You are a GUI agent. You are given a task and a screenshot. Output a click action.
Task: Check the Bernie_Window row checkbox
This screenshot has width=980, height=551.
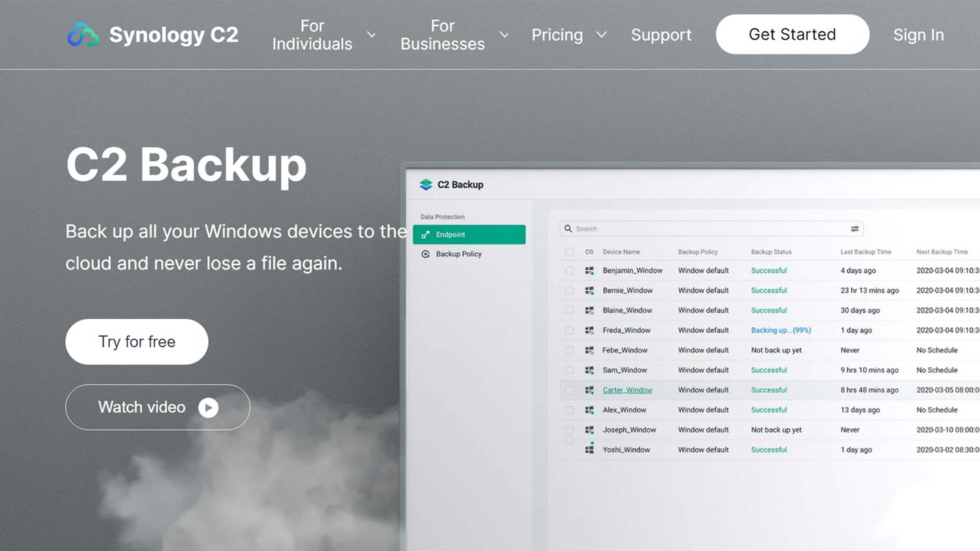569,291
